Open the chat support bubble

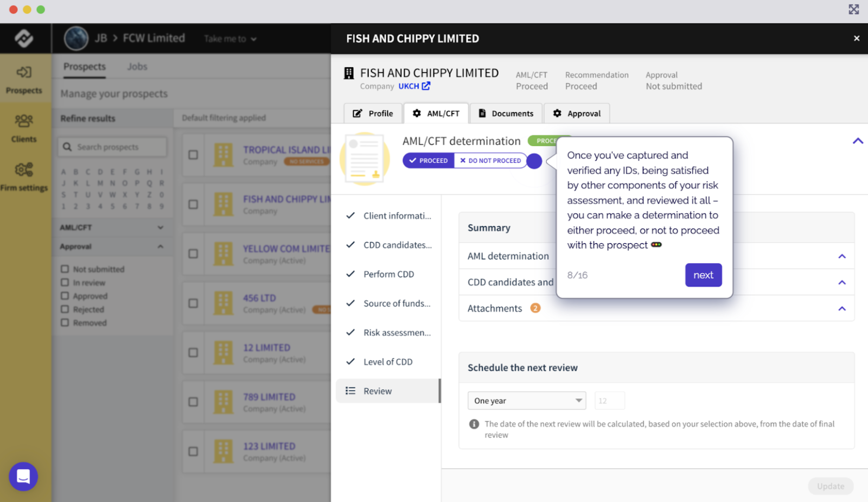click(x=23, y=476)
